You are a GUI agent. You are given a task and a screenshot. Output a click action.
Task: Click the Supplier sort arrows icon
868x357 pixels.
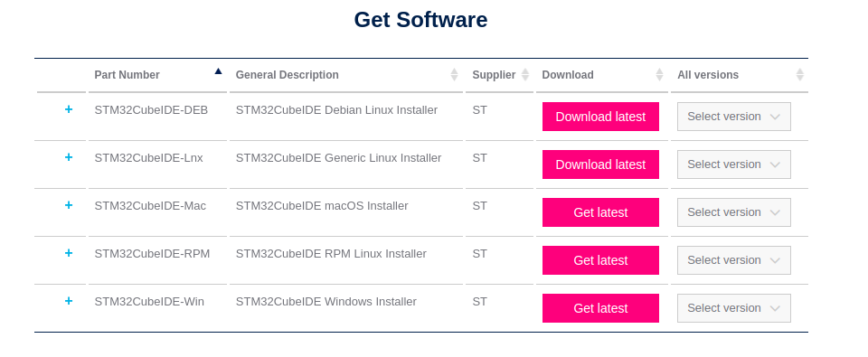[525, 75]
